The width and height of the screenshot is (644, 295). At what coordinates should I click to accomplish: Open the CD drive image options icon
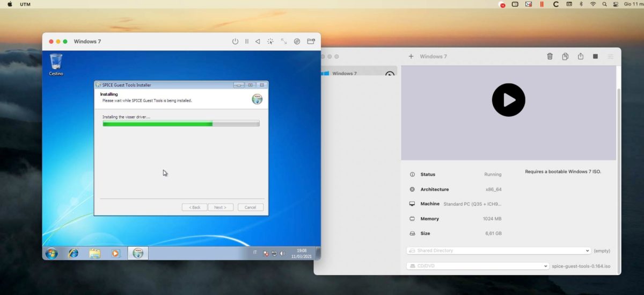coord(297,41)
